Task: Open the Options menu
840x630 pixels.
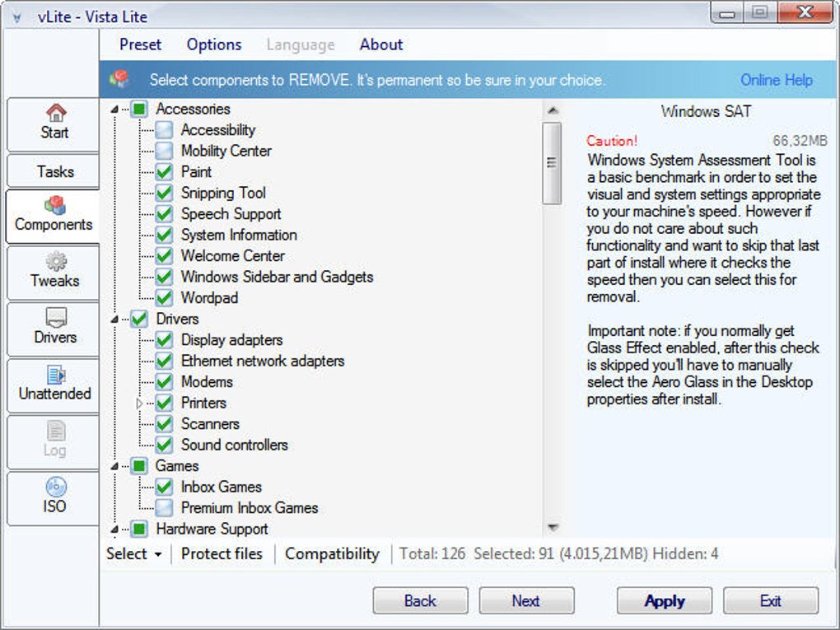Action: (x=214, y=44)
